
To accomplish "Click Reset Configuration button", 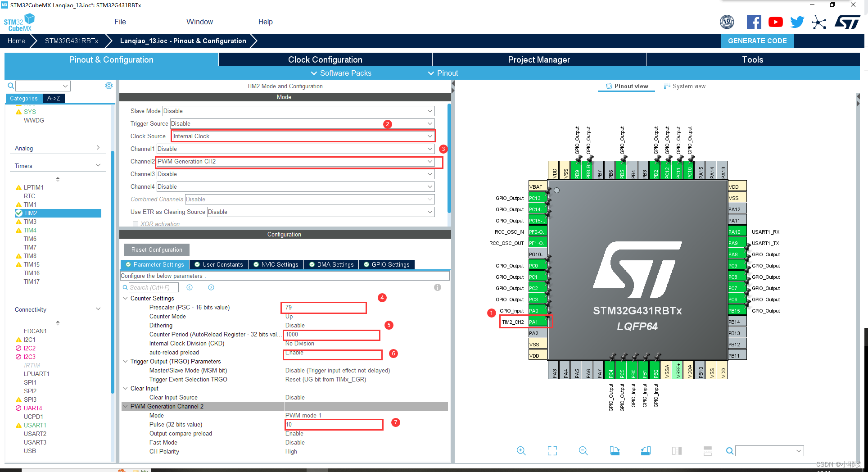I will [x=157, y=250].
